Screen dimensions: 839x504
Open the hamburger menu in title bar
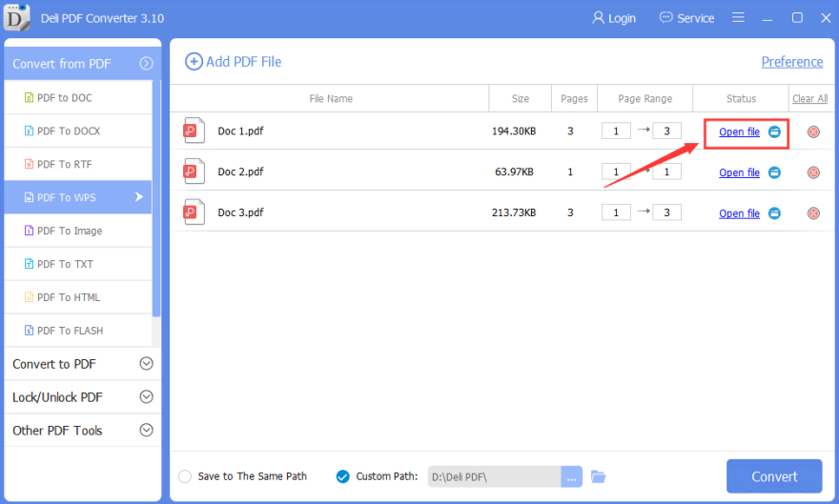click(x=738, y=18)
